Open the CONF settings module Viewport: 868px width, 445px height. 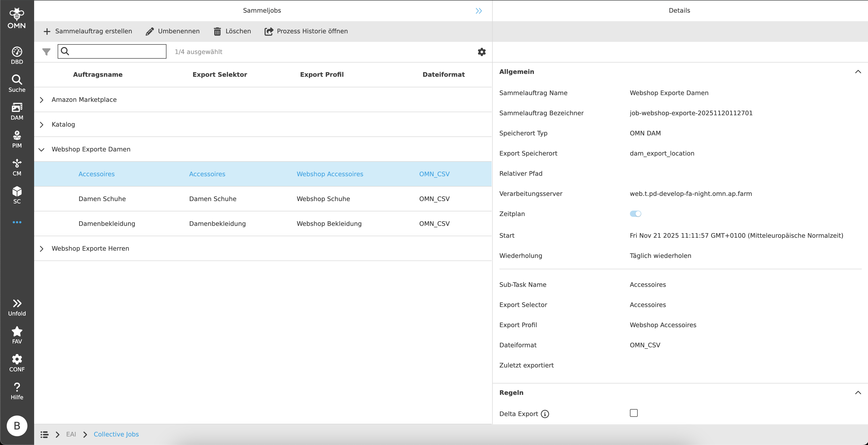pyautogui.click(x=17, y=363)
